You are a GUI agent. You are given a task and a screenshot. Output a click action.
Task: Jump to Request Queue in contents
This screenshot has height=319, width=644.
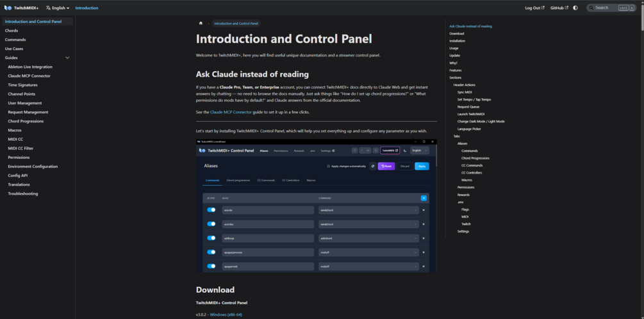click(x=468, y=107)
